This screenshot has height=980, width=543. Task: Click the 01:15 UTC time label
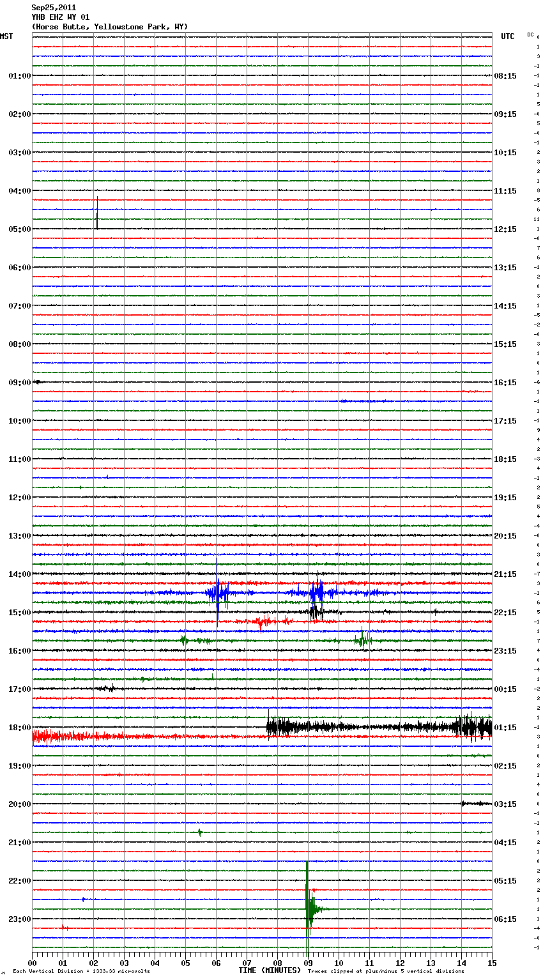(x=505, y=728)
